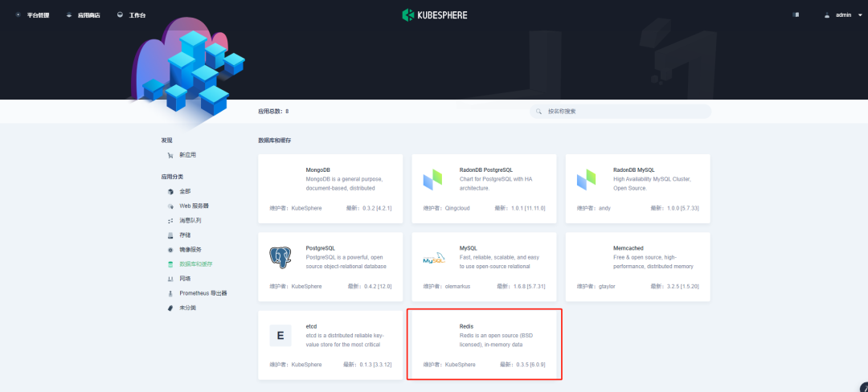Click the 数据库和缓存 section heading
This screenshot has height=392, width=868.
coord(275,141)
